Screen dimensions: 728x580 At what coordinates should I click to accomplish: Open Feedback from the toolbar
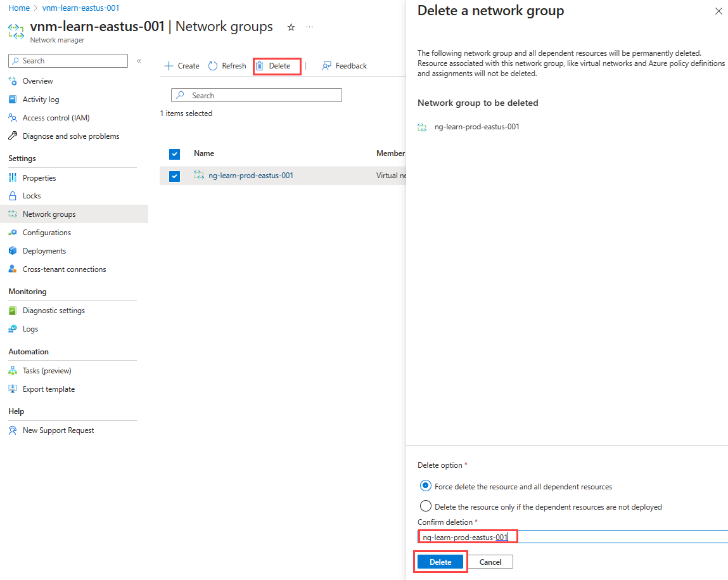tap(344, 66)
